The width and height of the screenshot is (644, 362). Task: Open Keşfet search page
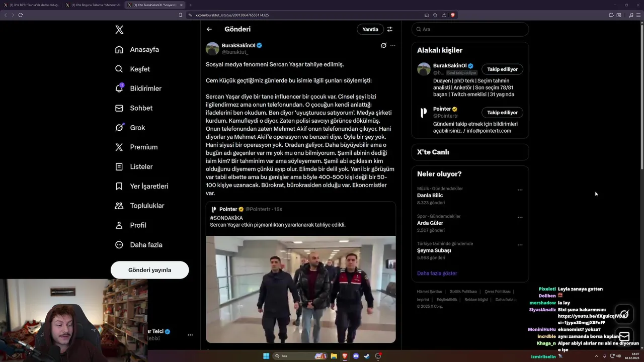point(133,69)
